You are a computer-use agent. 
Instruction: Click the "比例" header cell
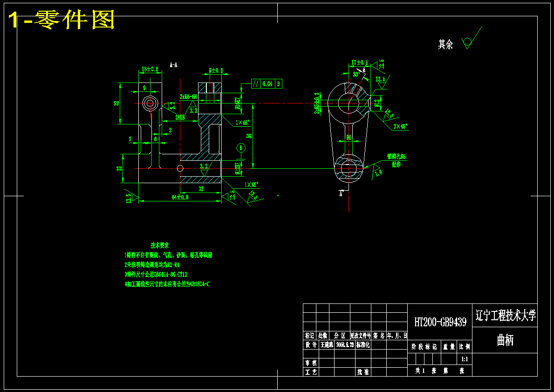(x=465, y=347)
